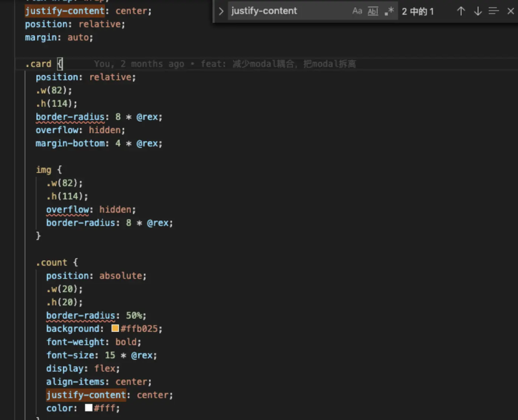
Task: Click the .card selector line
Action: tap(44, 64)
